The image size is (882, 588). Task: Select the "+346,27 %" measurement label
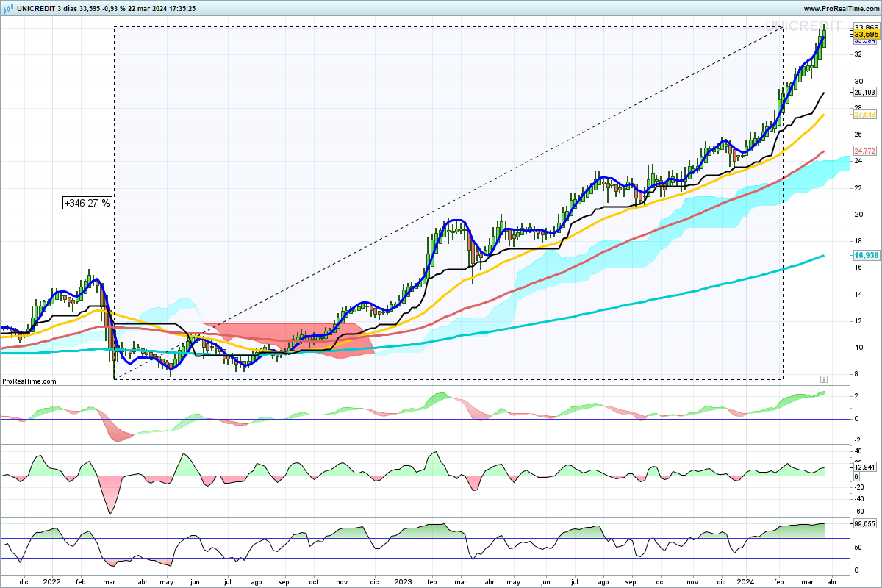[87, 203]
